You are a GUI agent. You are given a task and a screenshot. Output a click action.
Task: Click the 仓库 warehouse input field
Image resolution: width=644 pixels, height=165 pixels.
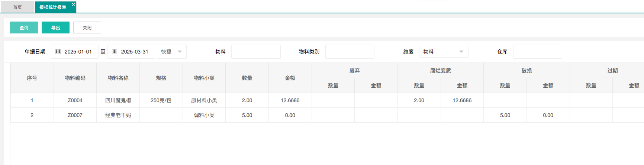(537, 52)
